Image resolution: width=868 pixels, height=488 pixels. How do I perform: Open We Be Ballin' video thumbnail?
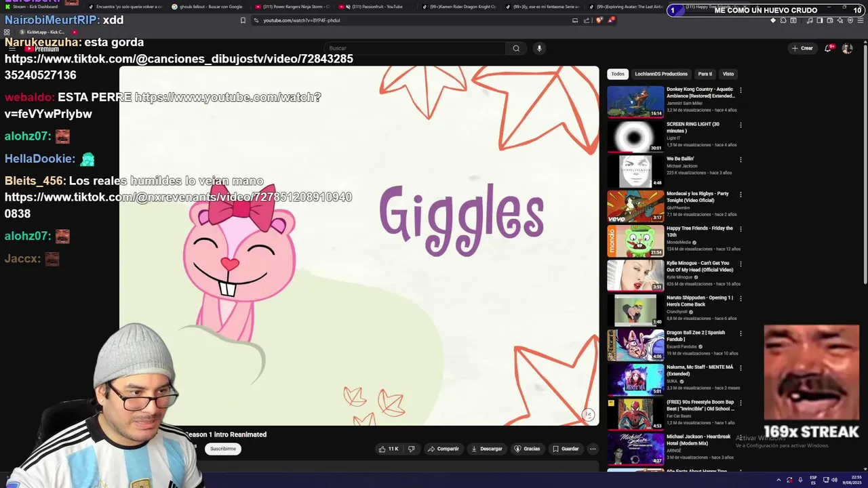click(x=635, y=171)
